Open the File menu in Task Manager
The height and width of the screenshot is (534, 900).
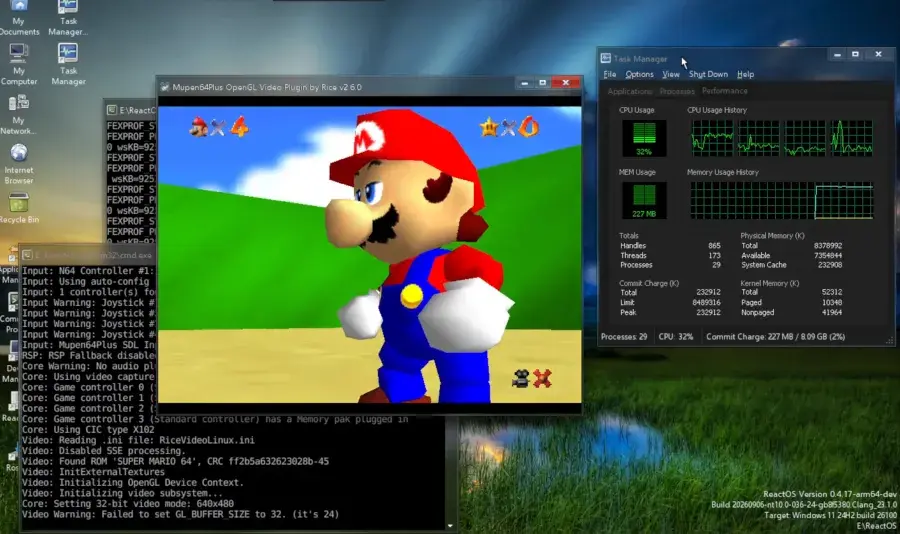point(610,74)
